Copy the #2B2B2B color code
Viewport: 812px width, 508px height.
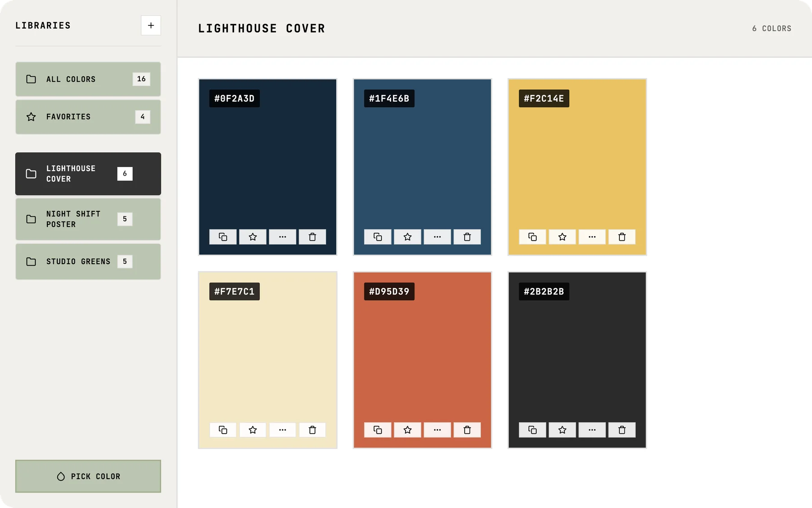pyautogui.click(x=532, y=430)
